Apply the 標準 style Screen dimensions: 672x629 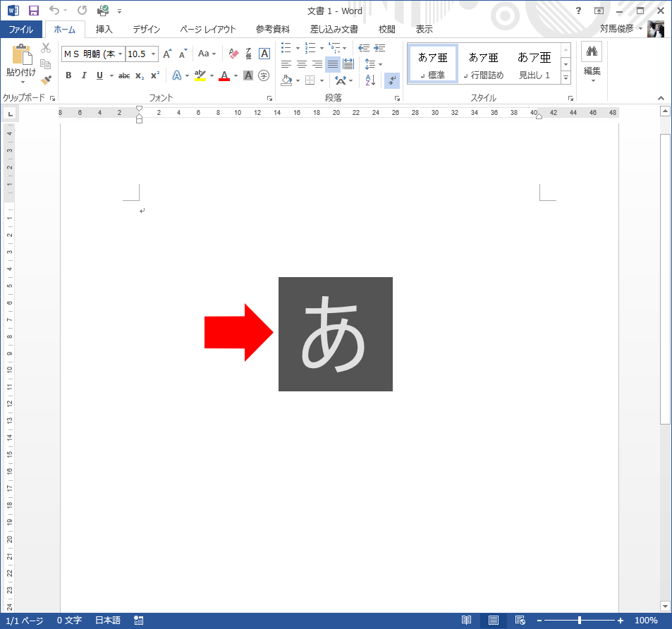tap(433, 64)
